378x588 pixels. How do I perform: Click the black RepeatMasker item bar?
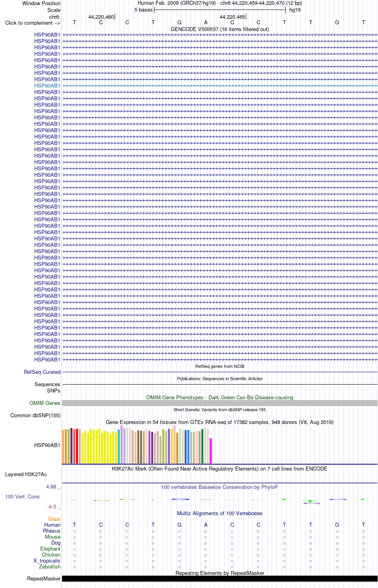(220, 578)
